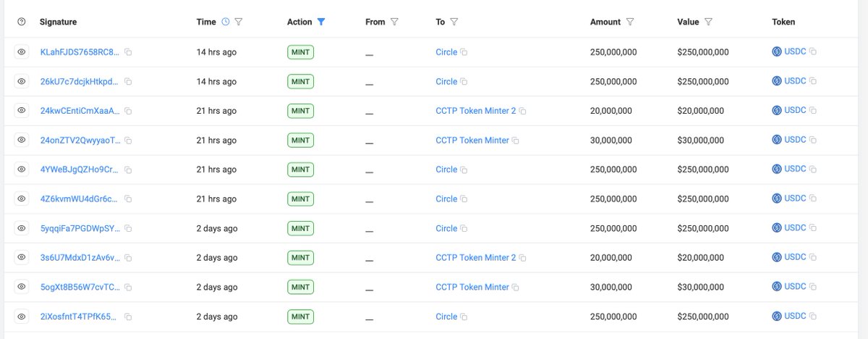The width and height of the screenshot is (868, 339).
Task: View details eye for 26kU7c7dcjkHtkpd row
Action: [x=22, y=81]
